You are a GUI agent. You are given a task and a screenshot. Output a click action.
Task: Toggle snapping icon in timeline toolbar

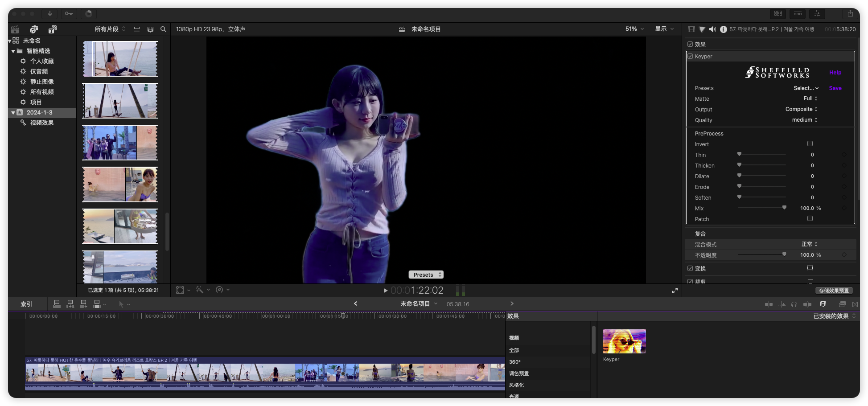pyautogui.click(x=807, y=304)
